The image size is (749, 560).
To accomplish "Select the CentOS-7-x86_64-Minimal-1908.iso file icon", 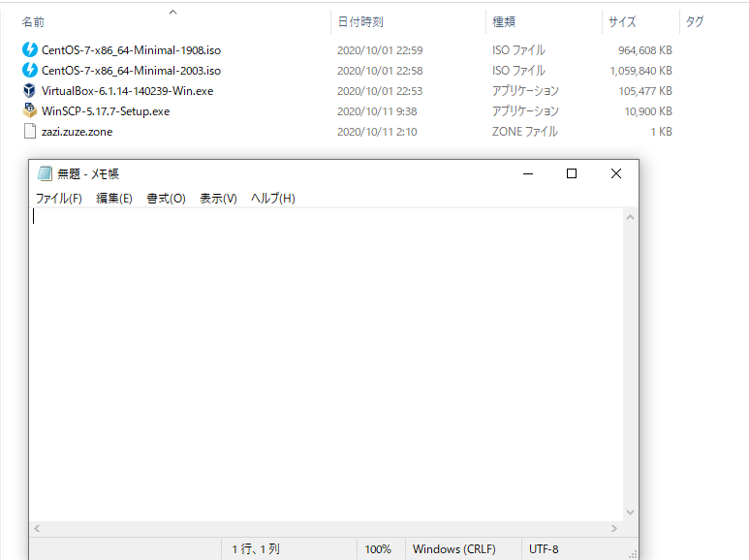I will pyautogui.click(x=30, y=49).
